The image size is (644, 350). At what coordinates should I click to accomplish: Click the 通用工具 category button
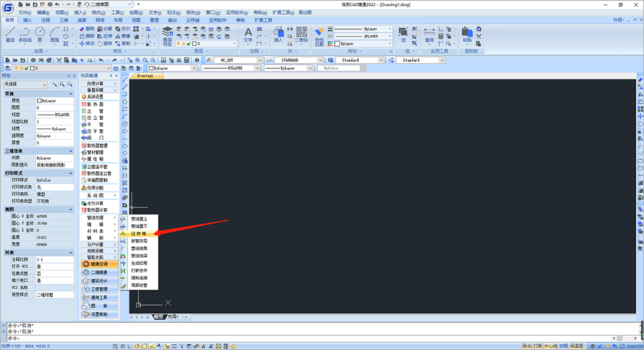(x=99, y=297)
